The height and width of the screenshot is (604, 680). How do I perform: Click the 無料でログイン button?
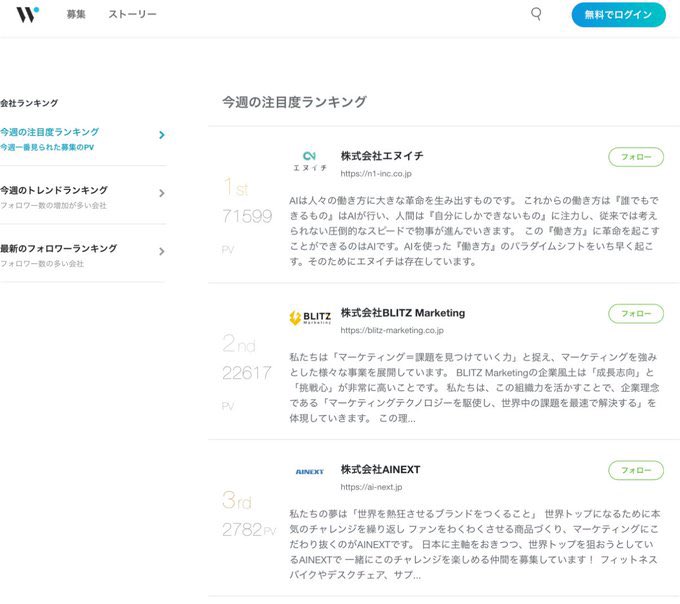click(x=618, y=15)
